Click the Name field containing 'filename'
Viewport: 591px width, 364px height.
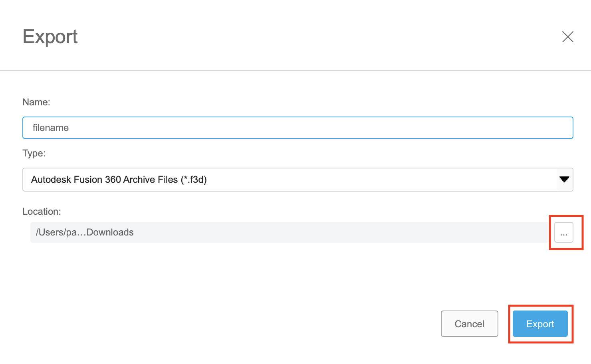(x=297, y=128)
